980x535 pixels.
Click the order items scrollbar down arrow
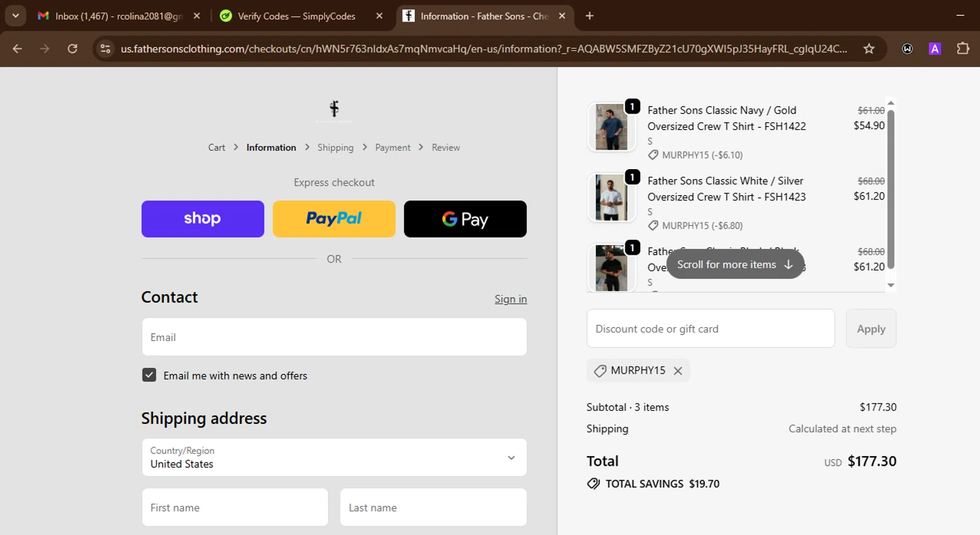click(890, 285)
